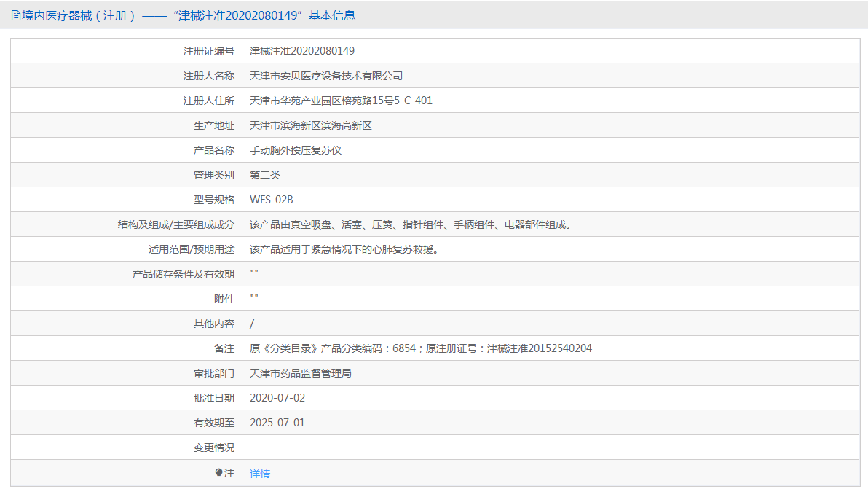Click the 型号规格 label
Viewport: 868px width, 500px height.
click(213, 200)
